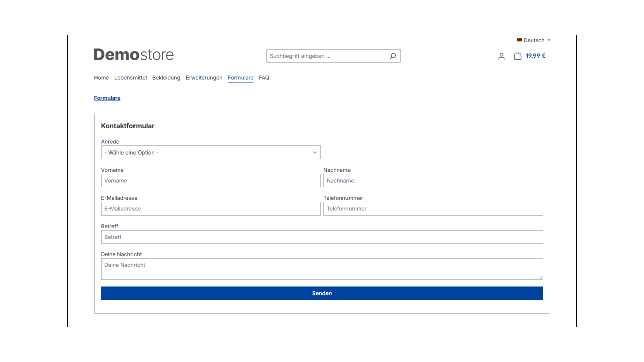The width and height of the screenshot is (644, 362).
Task: Click the Demostore logo
Action: (x=134, y=55)
